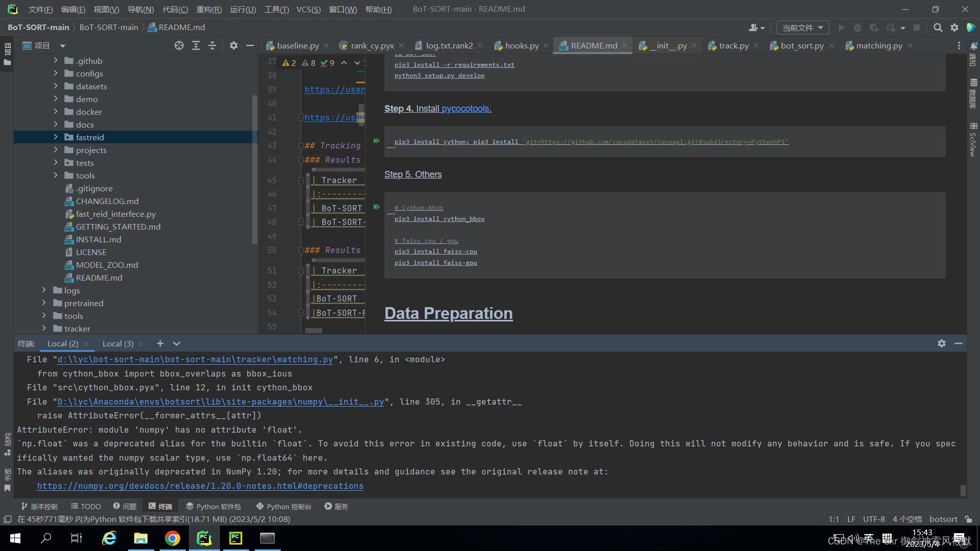Run the pip3 install cython command arrow
Screen dimensions: 980x551
pos(376,141)
